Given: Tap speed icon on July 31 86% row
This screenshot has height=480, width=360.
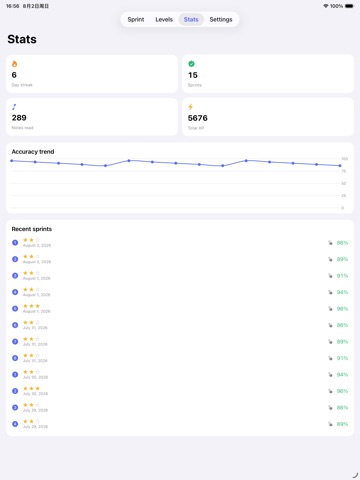Looking at the screenshot, I should tap(330, 325).
